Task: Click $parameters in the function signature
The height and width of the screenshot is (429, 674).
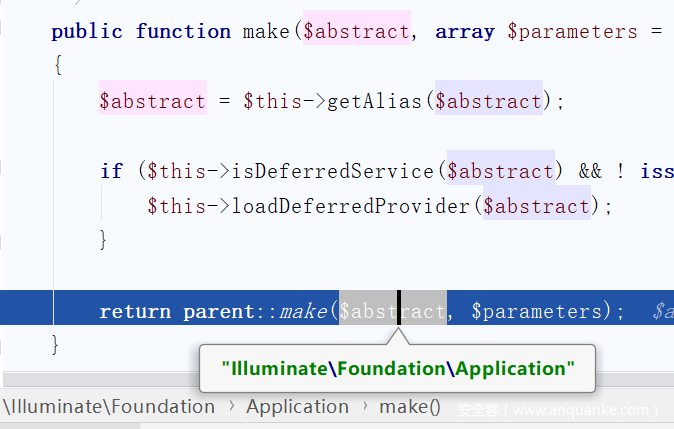Action: pos(572,31)
